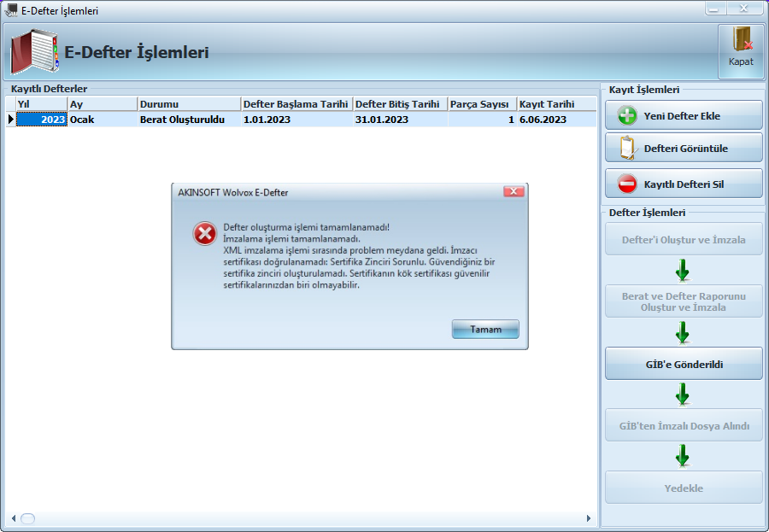Click the Yedekle button
Screen dimensions: 769x532
point(684,488)
